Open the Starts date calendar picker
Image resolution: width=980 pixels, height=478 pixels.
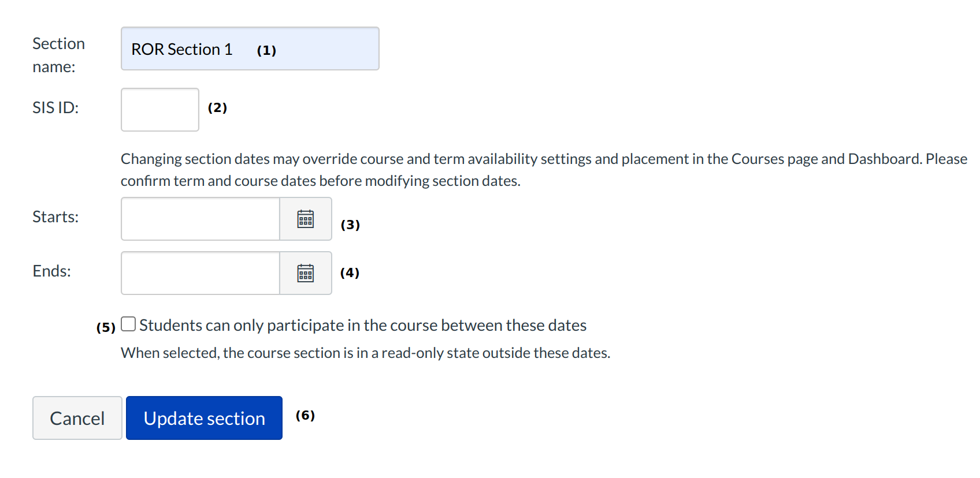(305, 219)
